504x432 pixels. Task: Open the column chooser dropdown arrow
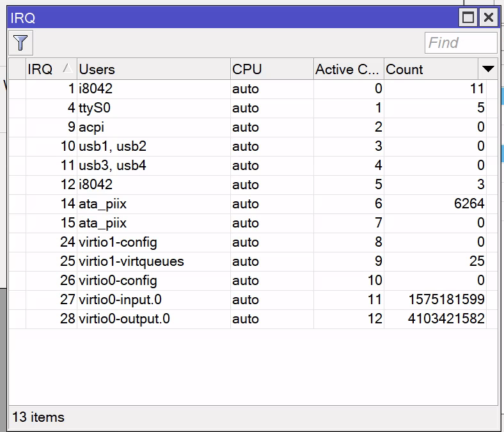click(x=488, y=69)
